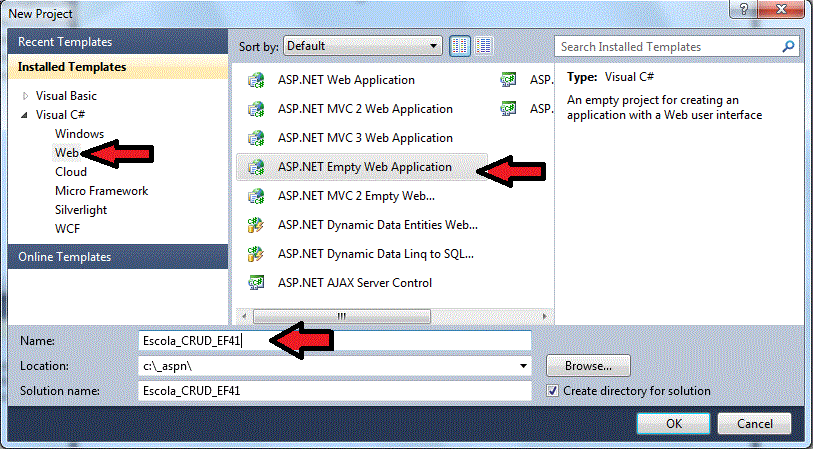
Task: Select ASP.NET Dynamic Data Linq to SQL... text
Action: pos(375,254)
